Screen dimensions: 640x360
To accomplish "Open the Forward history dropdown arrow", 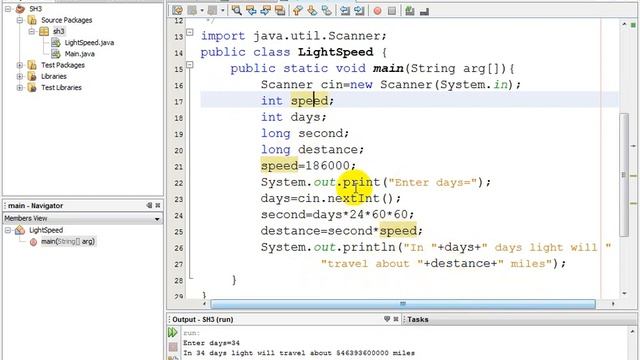I will click(222, 11).
